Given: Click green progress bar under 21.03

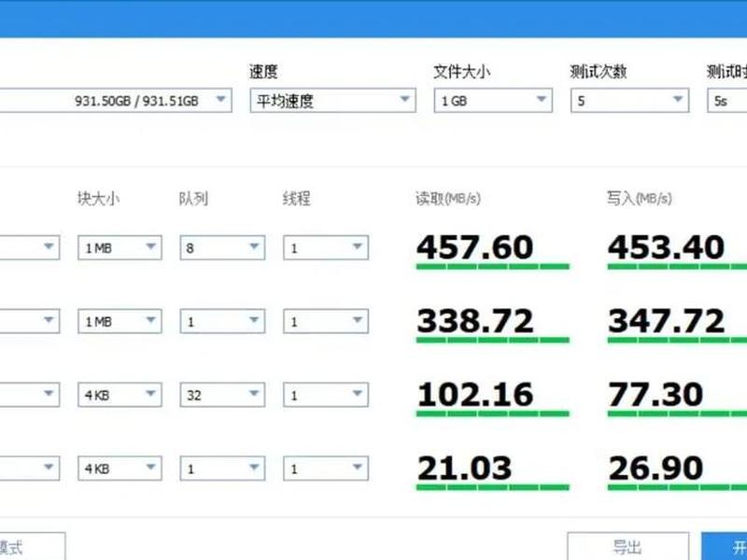Looking at the screenshot, I should (x=493, y=487).
